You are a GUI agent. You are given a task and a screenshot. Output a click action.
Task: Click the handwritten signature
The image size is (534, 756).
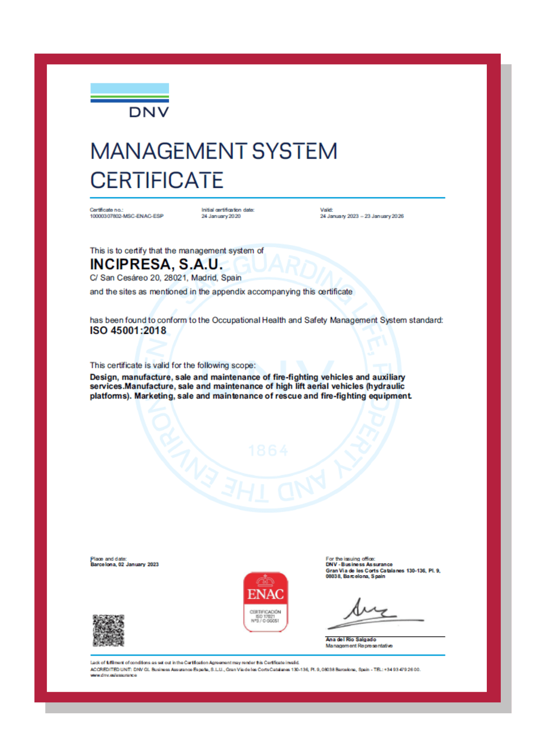[x=375, y=613]
